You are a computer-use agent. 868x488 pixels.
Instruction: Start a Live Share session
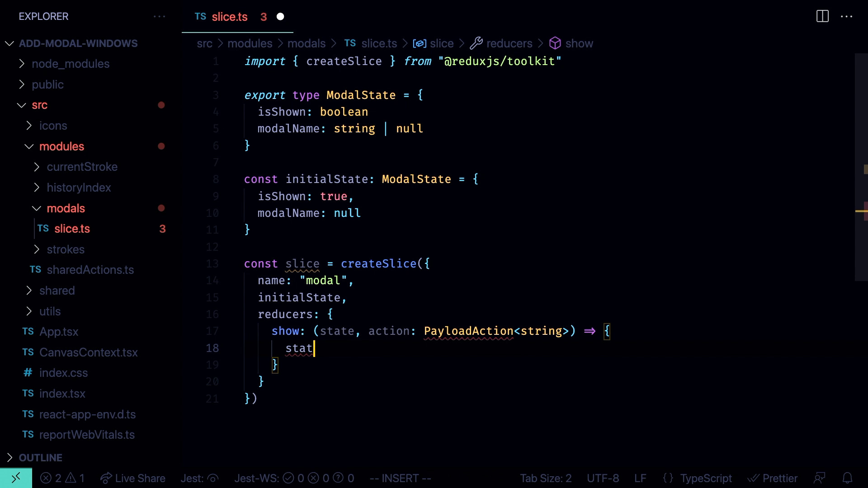click(x=132, y=478)
